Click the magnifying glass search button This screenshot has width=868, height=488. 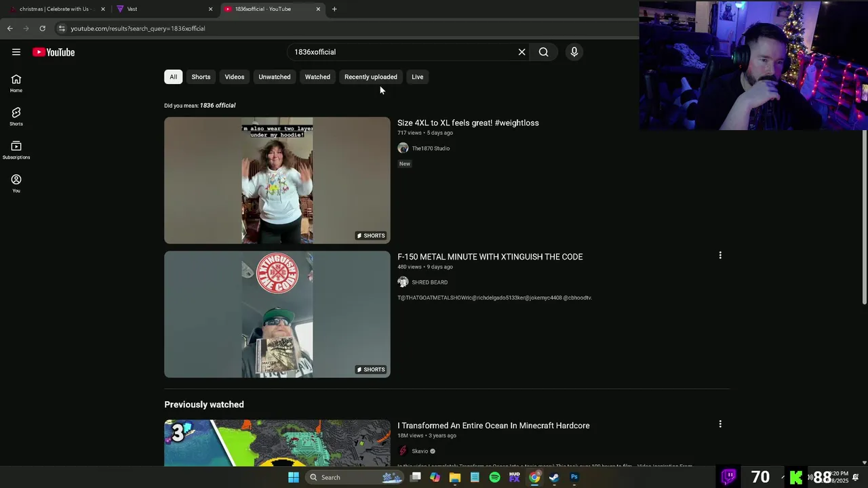(x=543, y=52)
